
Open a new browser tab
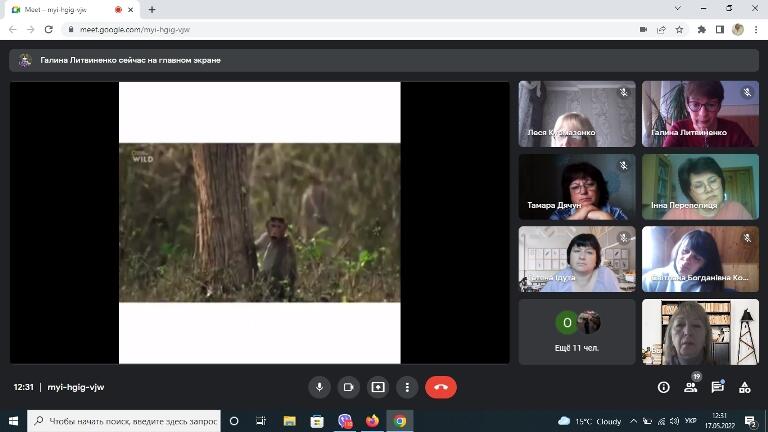click(x=152, y=9)
